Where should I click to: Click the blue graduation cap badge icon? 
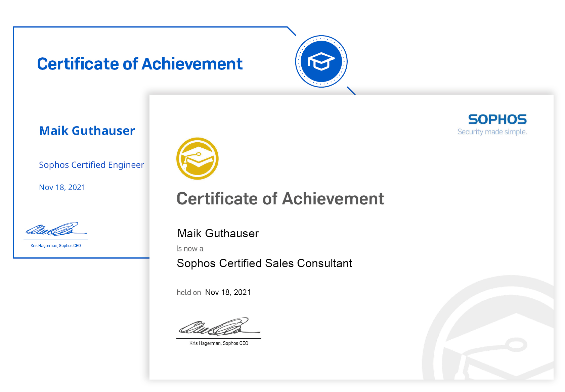coord(321,61)
